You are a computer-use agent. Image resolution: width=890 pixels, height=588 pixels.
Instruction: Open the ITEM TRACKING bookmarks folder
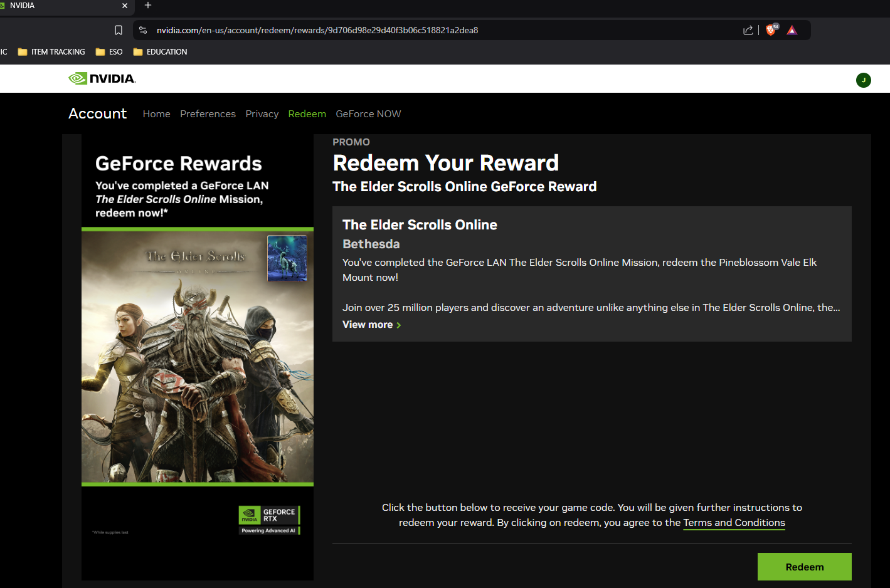51,52
